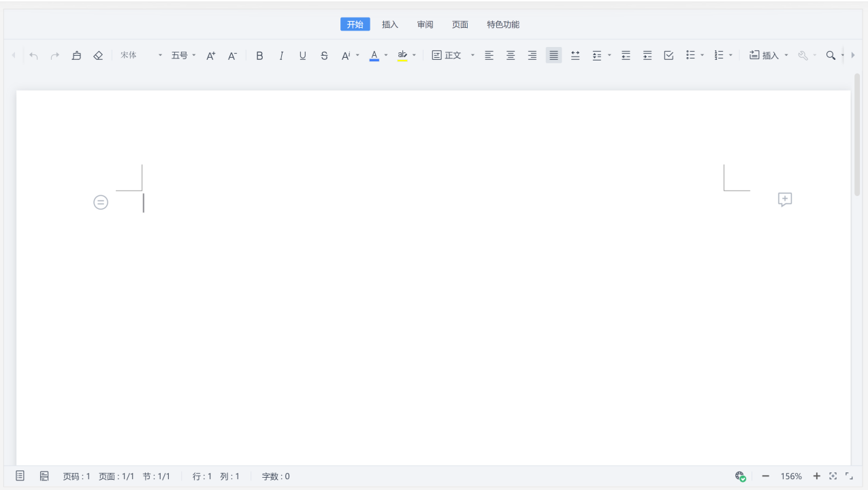Open the 宋体 font name dropdown
The image size is (868, 490).
142,56
